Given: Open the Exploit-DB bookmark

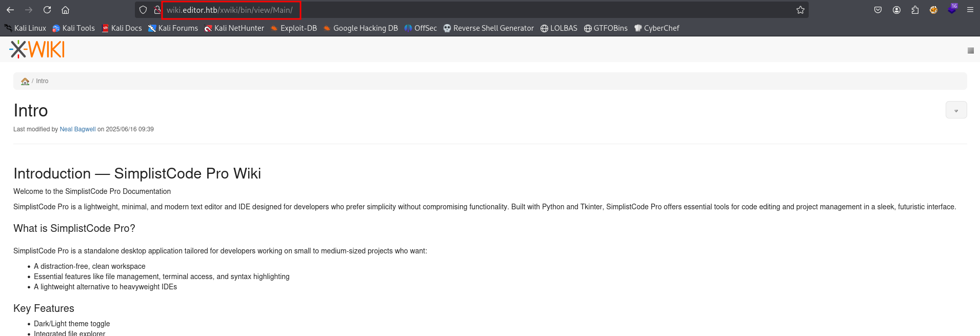Looking at the screenshot, I should pyautogui.click(x=294, y=28).
